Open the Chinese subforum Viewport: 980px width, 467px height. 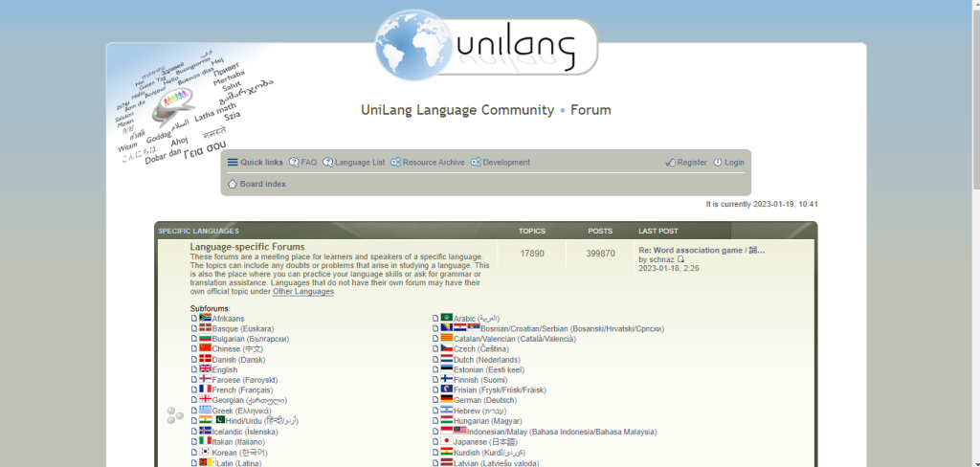tap(237, 349)
